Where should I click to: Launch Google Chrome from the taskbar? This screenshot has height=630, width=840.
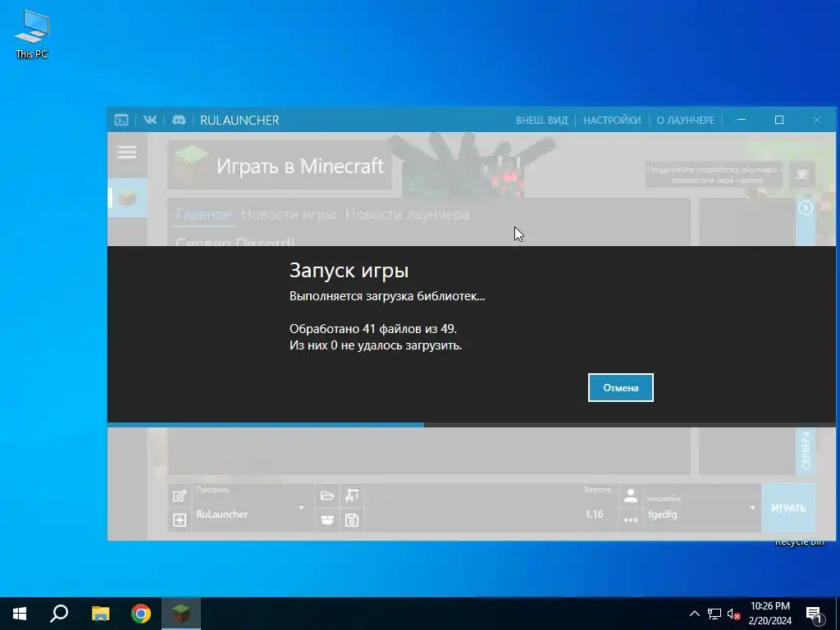click(141, 614)
